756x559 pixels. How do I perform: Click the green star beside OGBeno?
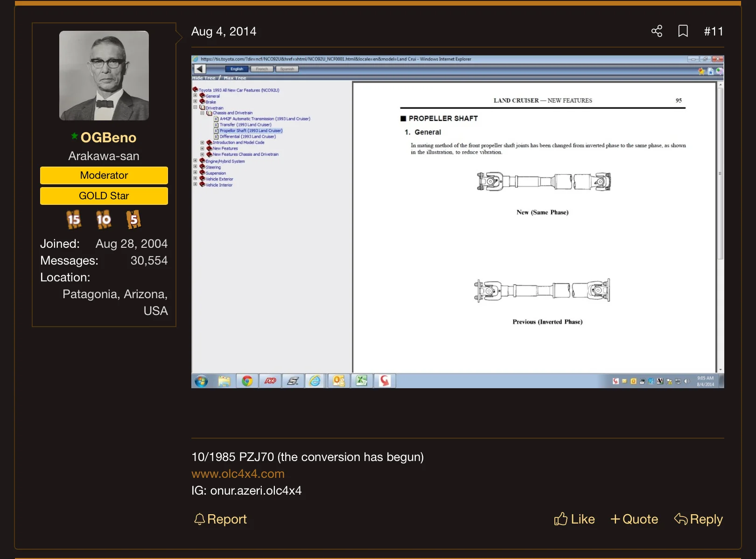74,136
